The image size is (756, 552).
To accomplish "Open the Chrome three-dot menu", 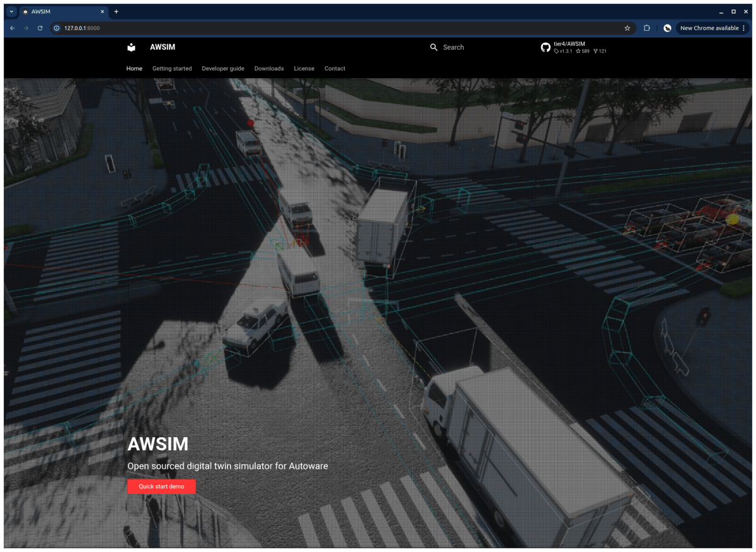I will [744, 28].
